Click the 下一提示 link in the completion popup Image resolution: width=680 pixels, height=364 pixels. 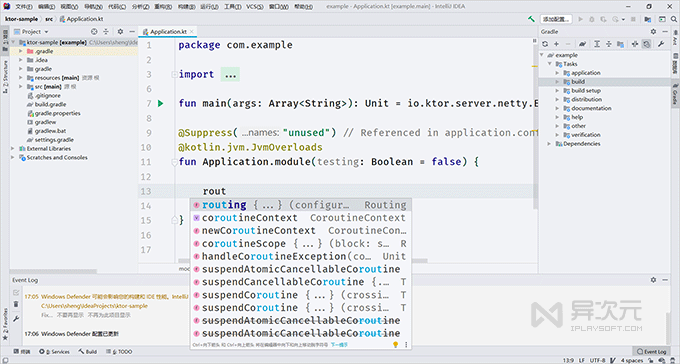tap(340, 345)
